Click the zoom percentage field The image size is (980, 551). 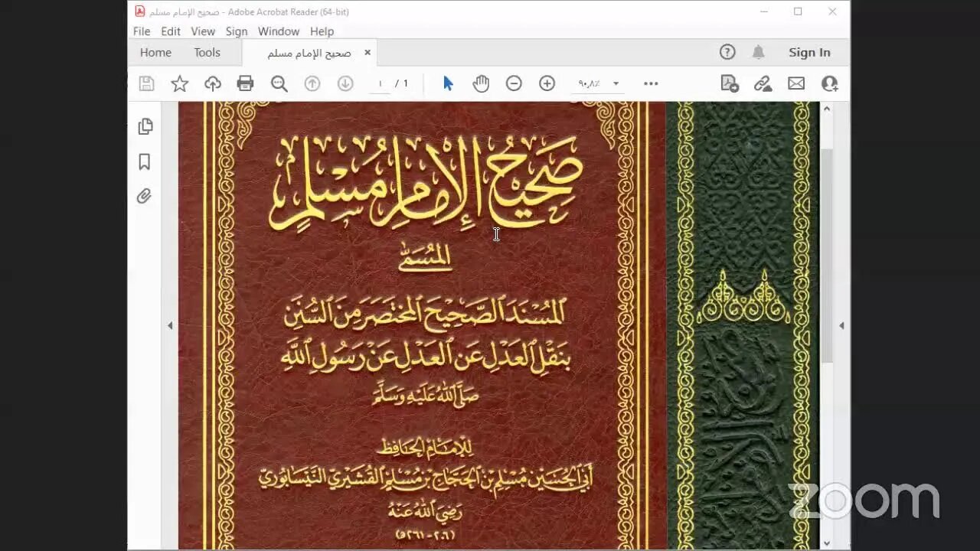(590, 83)
